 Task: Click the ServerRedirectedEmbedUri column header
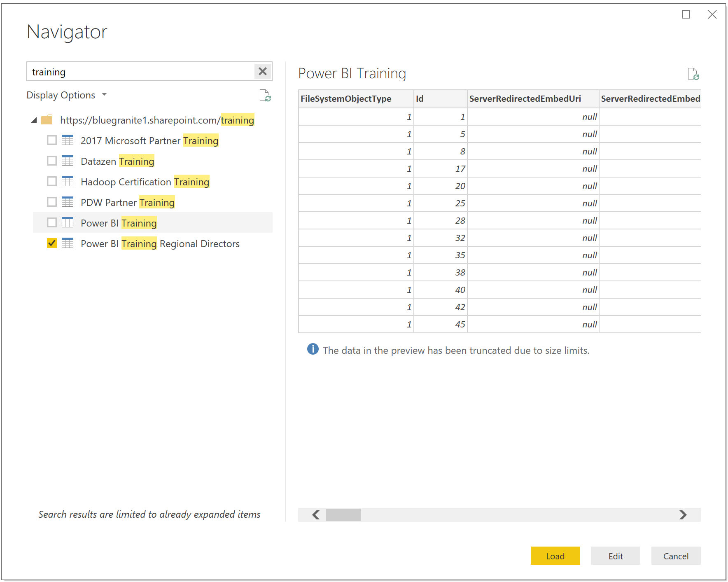[533, 99]
